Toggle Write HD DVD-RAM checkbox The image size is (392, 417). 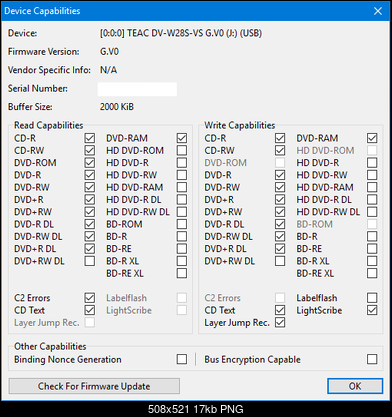point(372,187)
